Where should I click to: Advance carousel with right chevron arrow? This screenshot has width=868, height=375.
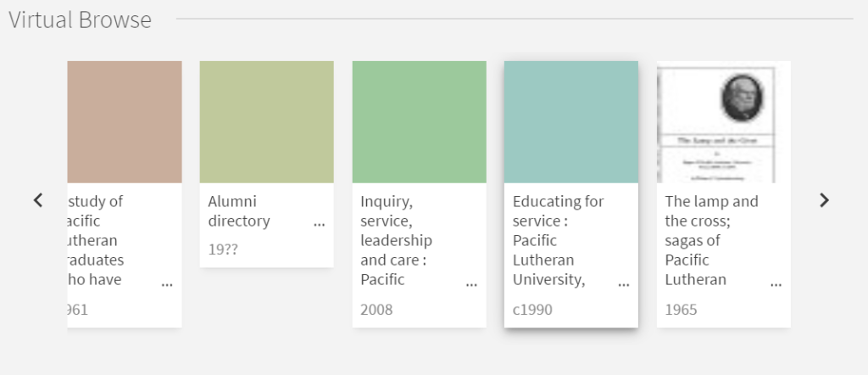pos(824,200)
